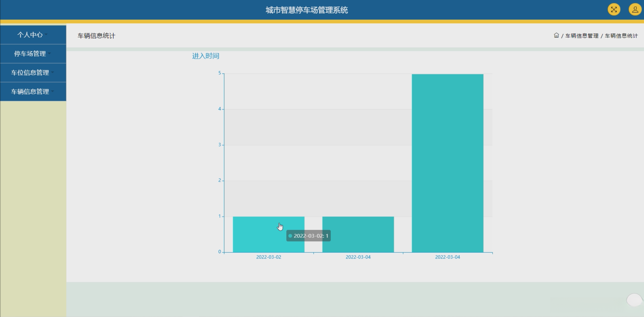Select 车位信息管理 in the sidebar

(30, 73)
